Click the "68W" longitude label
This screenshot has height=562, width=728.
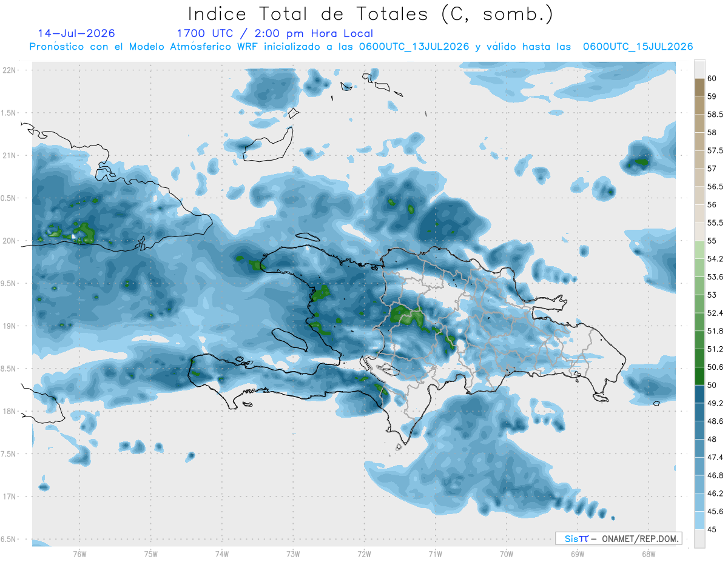648,554
